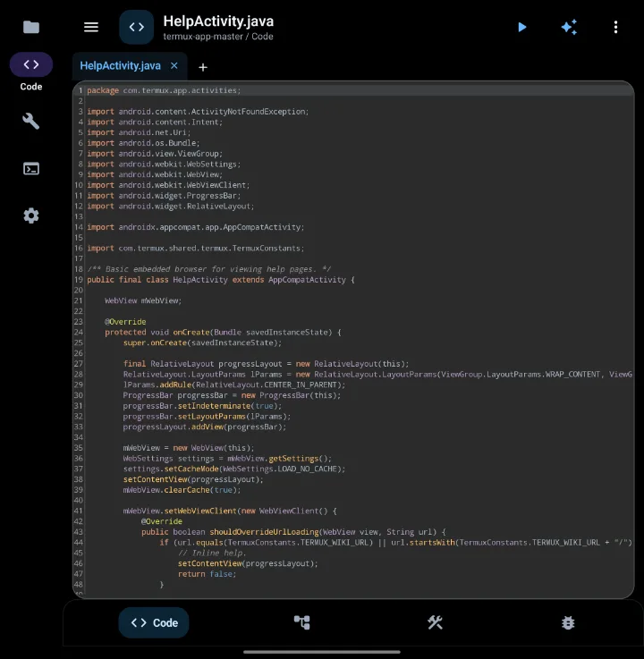
Task: Click the setWebViewClient line
Action: click(x=230, y=511)
